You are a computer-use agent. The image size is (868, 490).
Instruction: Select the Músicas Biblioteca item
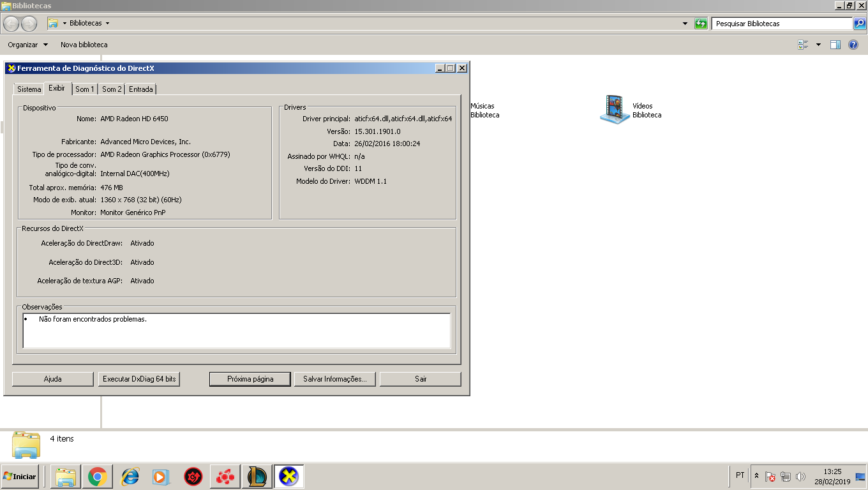(485, 110)
